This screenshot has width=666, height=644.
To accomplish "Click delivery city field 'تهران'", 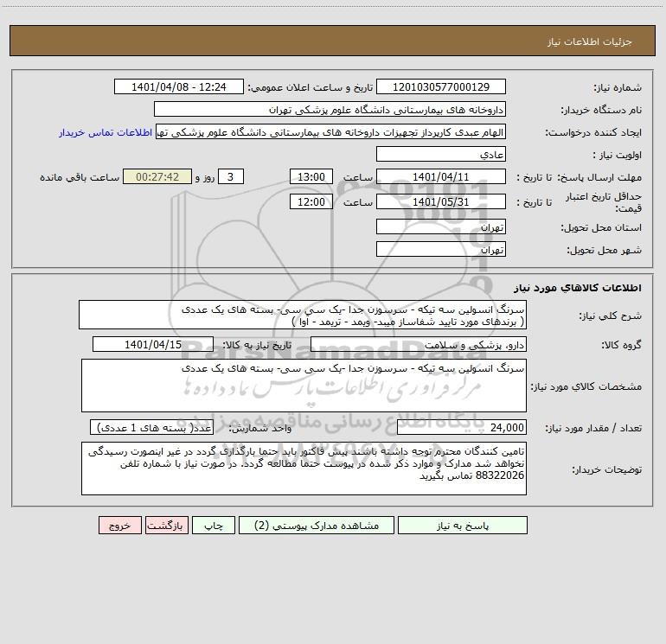I will [441, 249].
